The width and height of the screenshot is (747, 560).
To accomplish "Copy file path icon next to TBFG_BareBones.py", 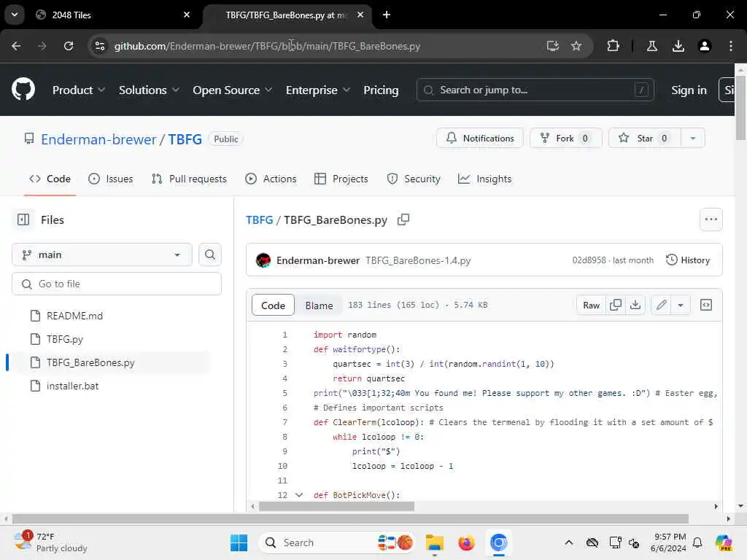I will pyautogui.click(x=403, y=219).
